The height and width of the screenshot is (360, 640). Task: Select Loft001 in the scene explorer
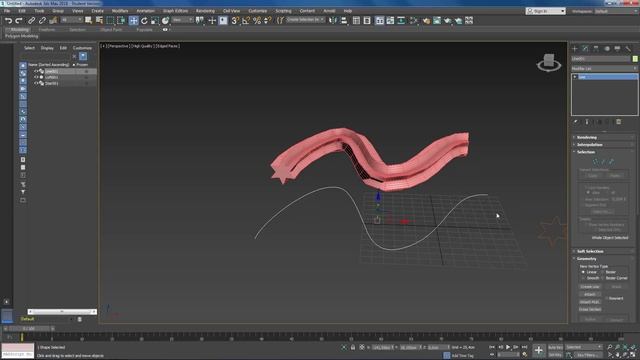52,77
